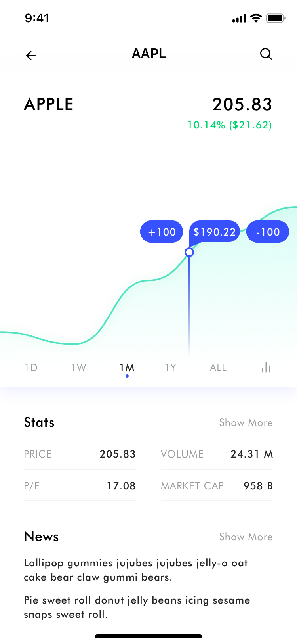This screenshot has height=644, width=297.
Task: Tap the cellular signal bars icon
Action: (239, 19)
